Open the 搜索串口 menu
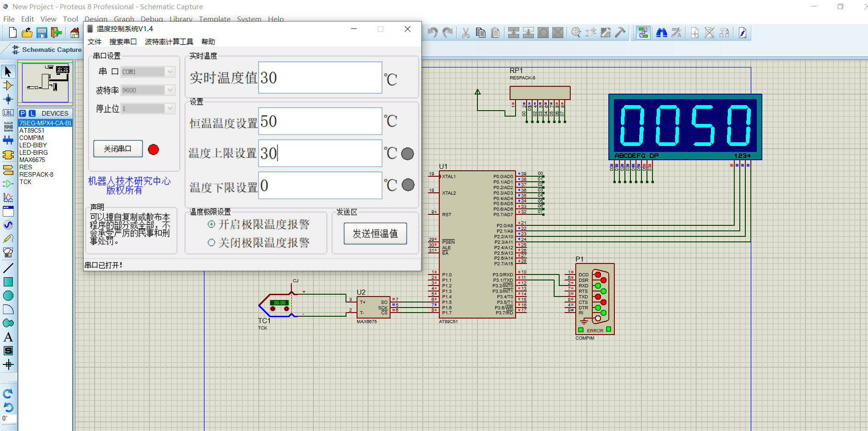This screenshot has width=868, height=431. tap(123, 42)
